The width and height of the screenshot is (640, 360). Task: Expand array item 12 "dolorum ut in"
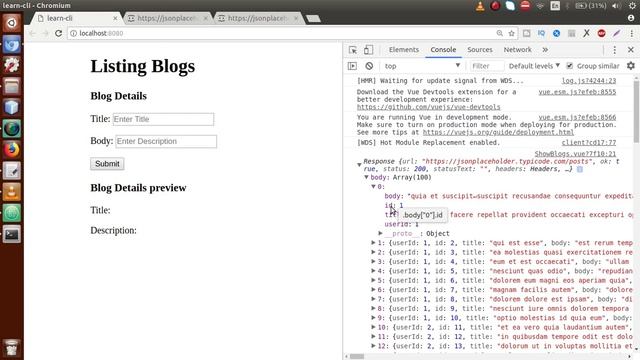point(373,346)
